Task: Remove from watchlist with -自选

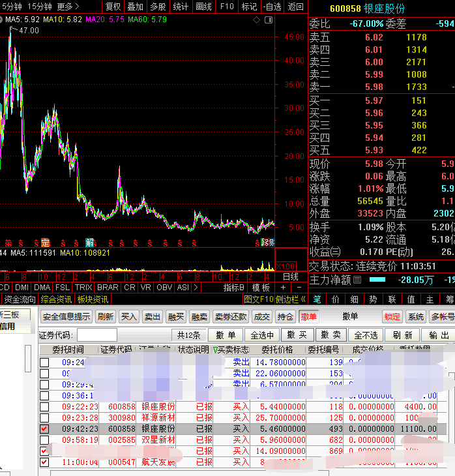Action: click(x=272, y=7)
